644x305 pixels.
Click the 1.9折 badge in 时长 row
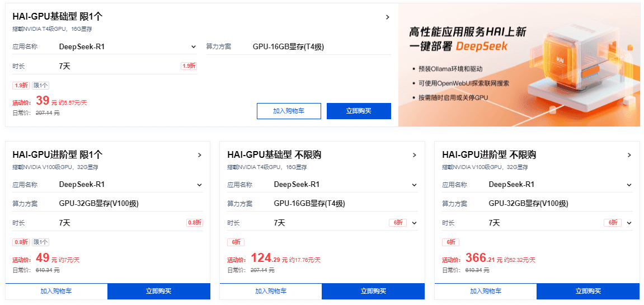(x=189, y=66)
